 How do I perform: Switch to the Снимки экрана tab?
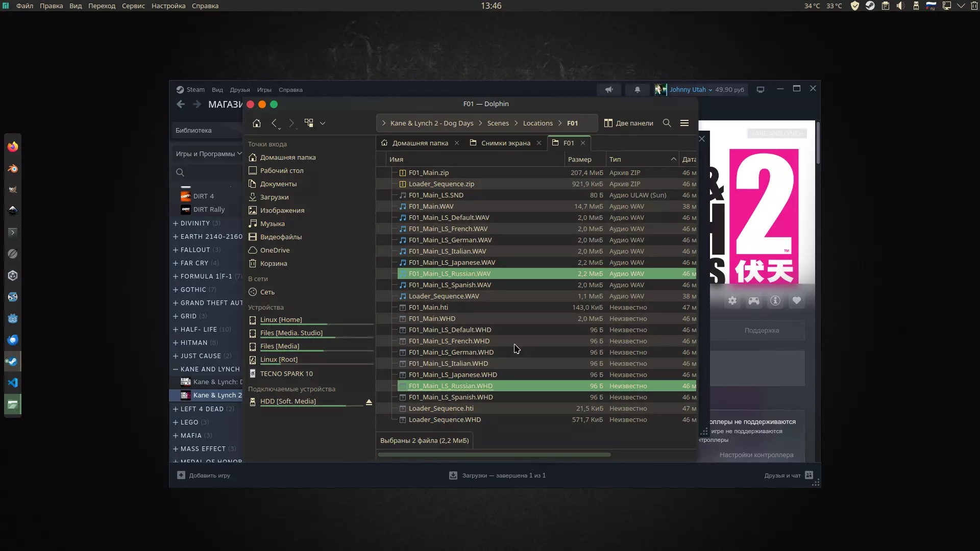[x=505, y=143]
